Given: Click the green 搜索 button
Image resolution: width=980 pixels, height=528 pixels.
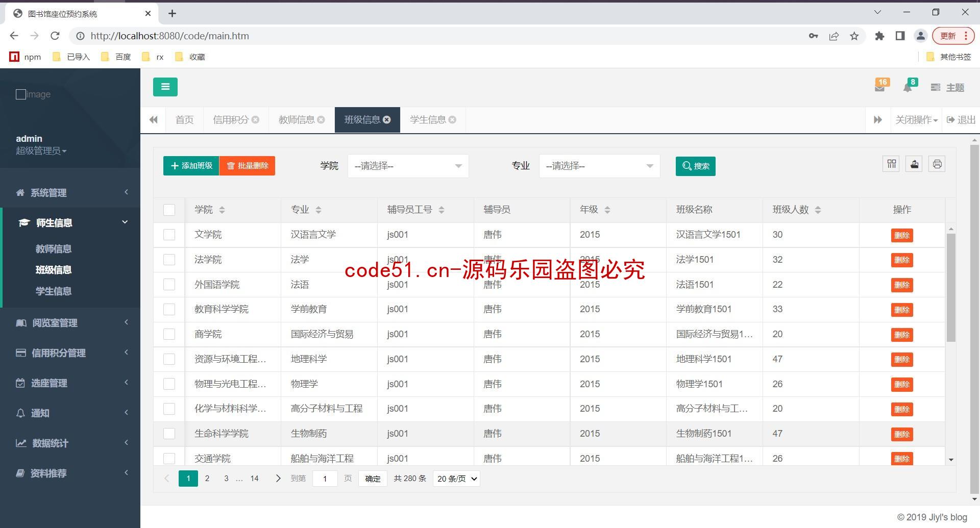Looking at the screenshot, I should coord(695,166).
